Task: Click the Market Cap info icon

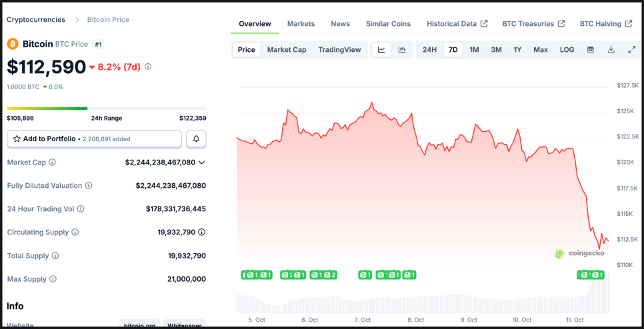Action: (x=53, y=163)
